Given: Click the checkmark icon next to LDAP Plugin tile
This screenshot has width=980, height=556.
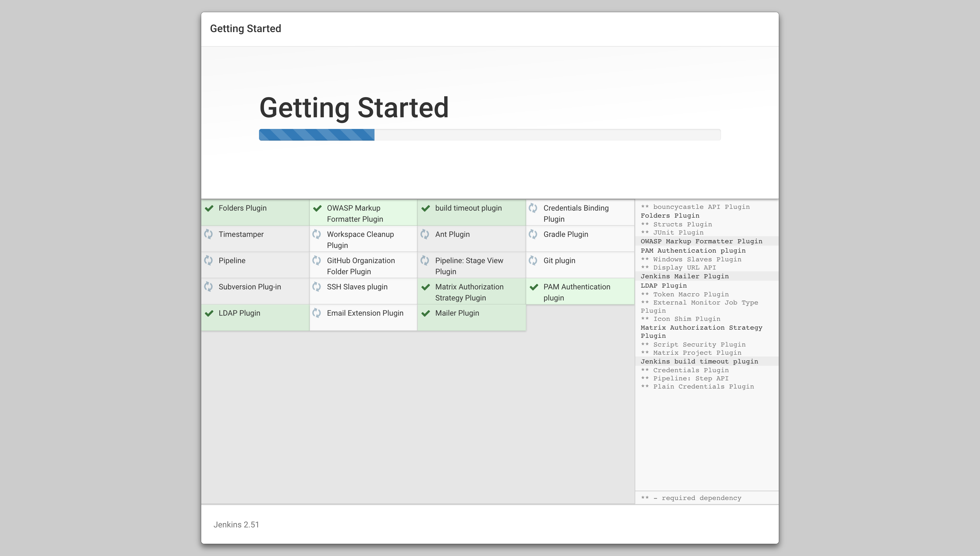Looking at the screenshot, I should 209,314.
